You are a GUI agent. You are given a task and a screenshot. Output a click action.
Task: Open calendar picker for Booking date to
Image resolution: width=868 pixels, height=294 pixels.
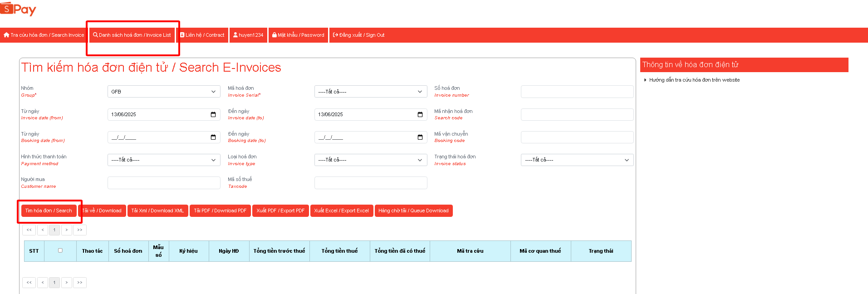click(x=420, y=137)
